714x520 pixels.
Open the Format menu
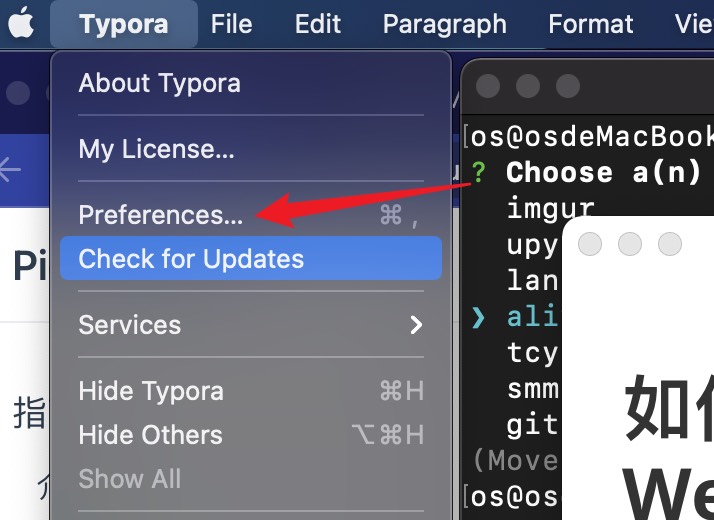tap(591, 24)
